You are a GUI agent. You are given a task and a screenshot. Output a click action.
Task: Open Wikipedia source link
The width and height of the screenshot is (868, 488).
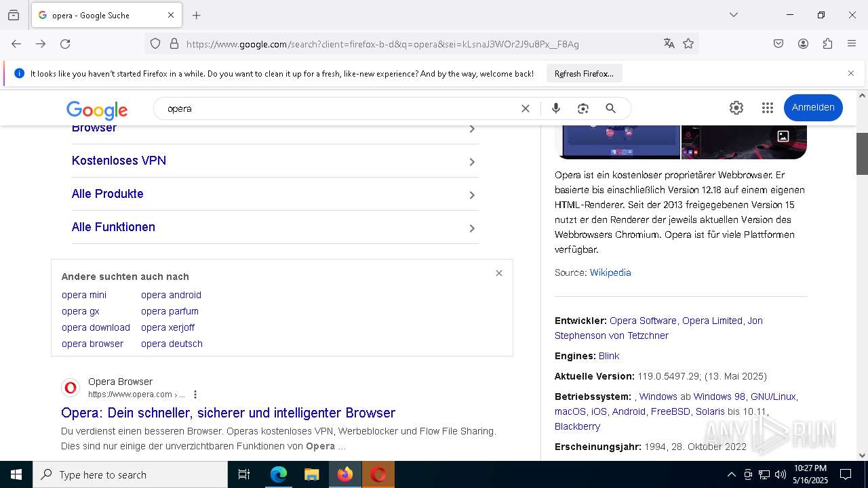[610, 272]
